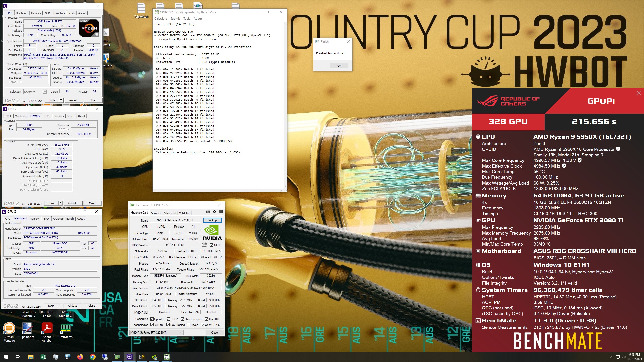This screenshot has width=644, height=362.
Task: Open the Calculate menu in GPUPI
Action: tap(160, 19)
